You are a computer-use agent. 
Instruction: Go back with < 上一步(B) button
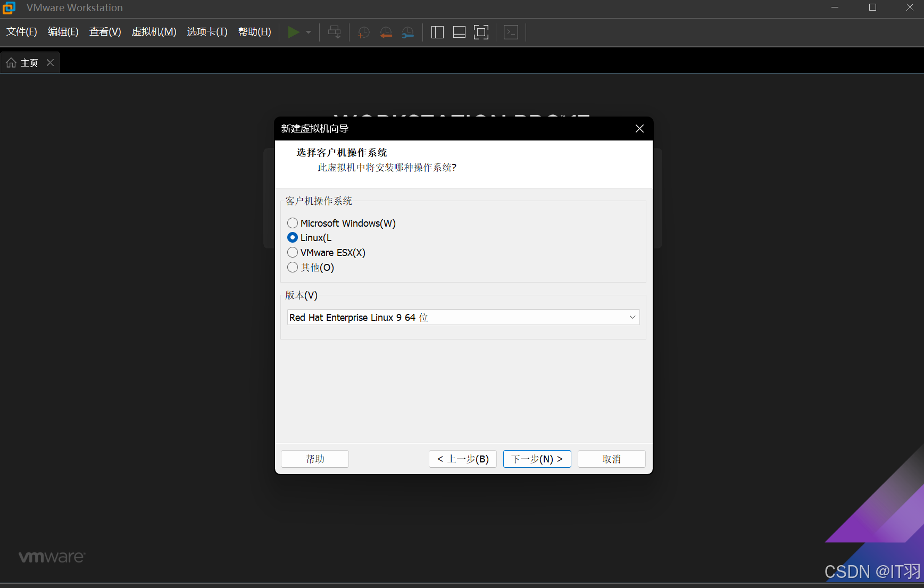coord(463,459)
